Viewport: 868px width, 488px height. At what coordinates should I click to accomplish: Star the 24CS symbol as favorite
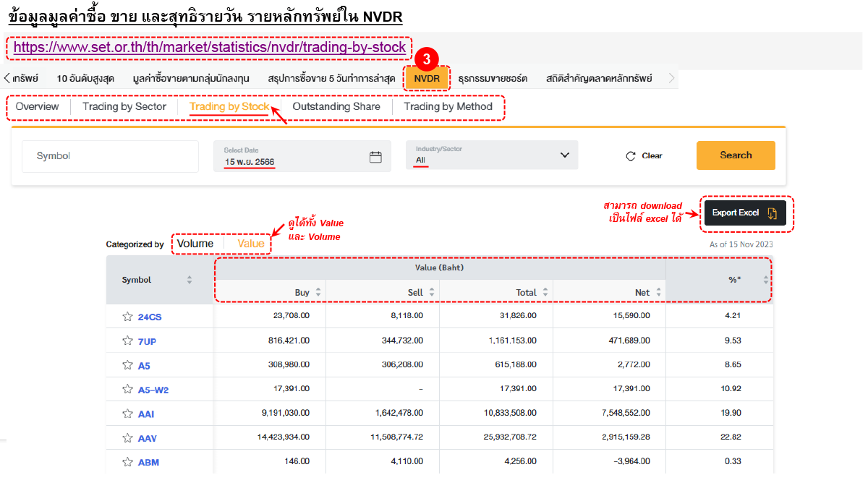[127, 317]
